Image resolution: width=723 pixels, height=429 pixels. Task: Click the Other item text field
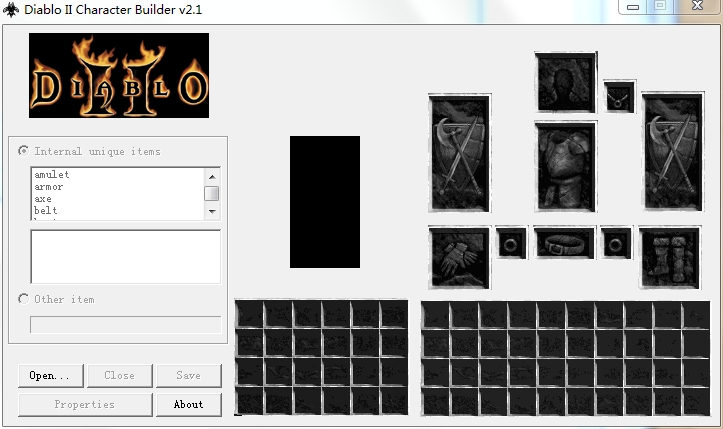click(125, 325)
